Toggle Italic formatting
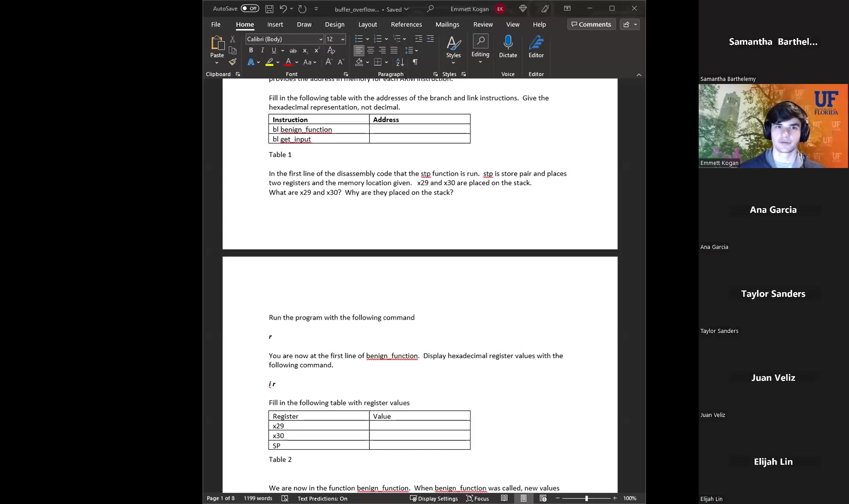Screen dimensions: 849x504 (x=262, y=50)
